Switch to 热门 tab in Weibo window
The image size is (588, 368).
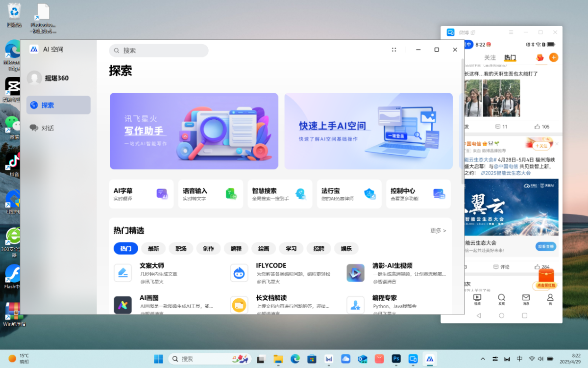pos(510,58)
